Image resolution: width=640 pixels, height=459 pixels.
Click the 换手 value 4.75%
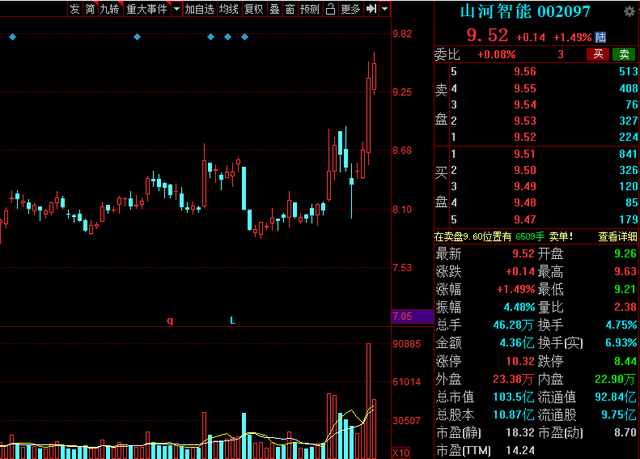(621, 326)
